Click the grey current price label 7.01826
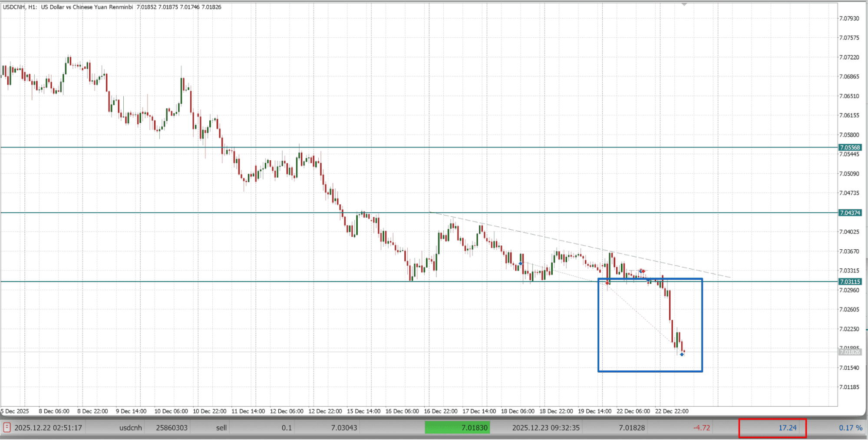868x440 pixels. click(x=850, y=352)
